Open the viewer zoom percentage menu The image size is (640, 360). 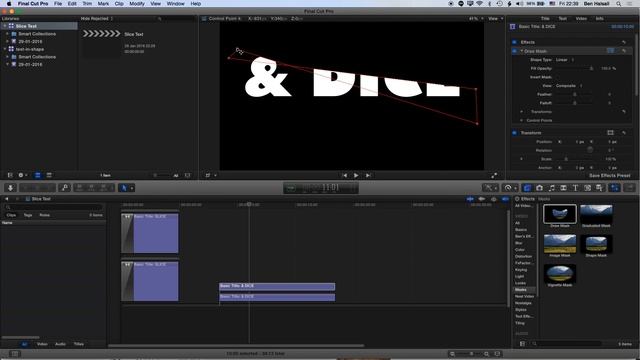coord(476,18)
